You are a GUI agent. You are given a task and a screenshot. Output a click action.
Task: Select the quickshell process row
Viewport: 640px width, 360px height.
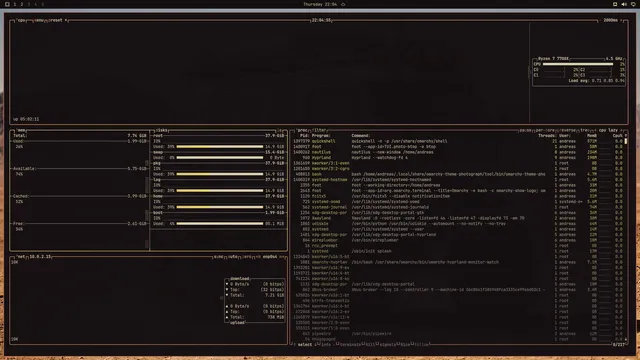coord(457,141)
